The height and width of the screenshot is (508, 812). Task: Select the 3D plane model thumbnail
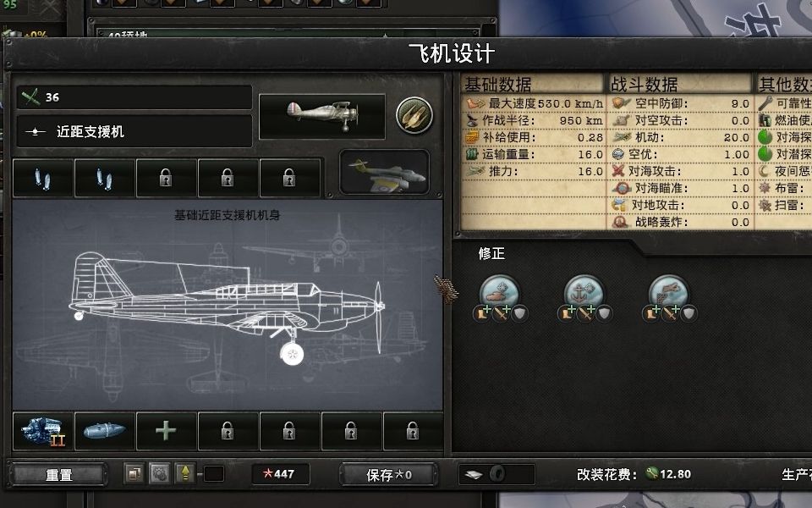(x=385, y=172)
